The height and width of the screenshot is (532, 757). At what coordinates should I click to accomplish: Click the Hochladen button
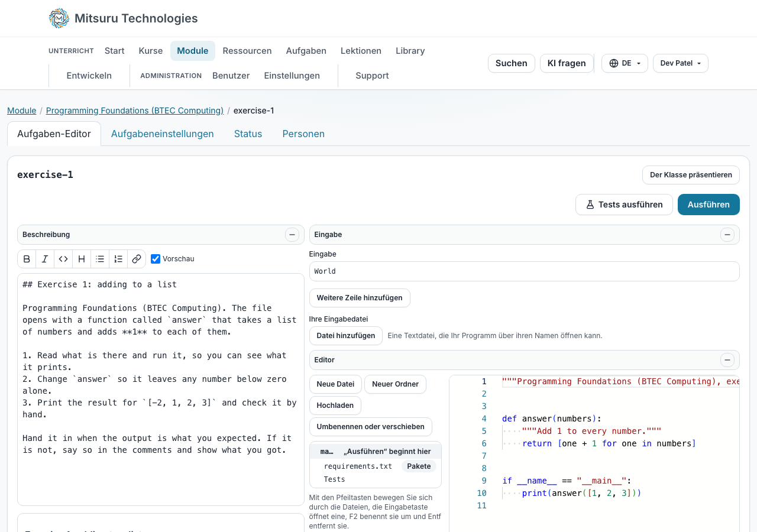pos(335,406)
